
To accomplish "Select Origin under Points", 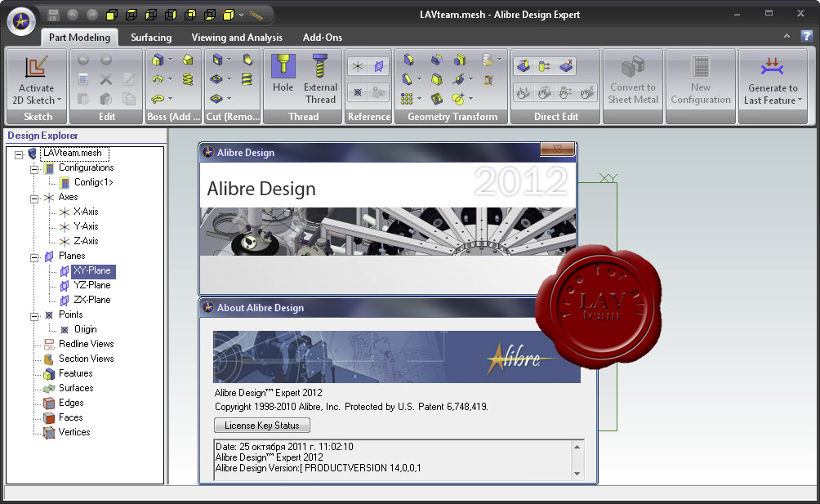I will [85, 329].
